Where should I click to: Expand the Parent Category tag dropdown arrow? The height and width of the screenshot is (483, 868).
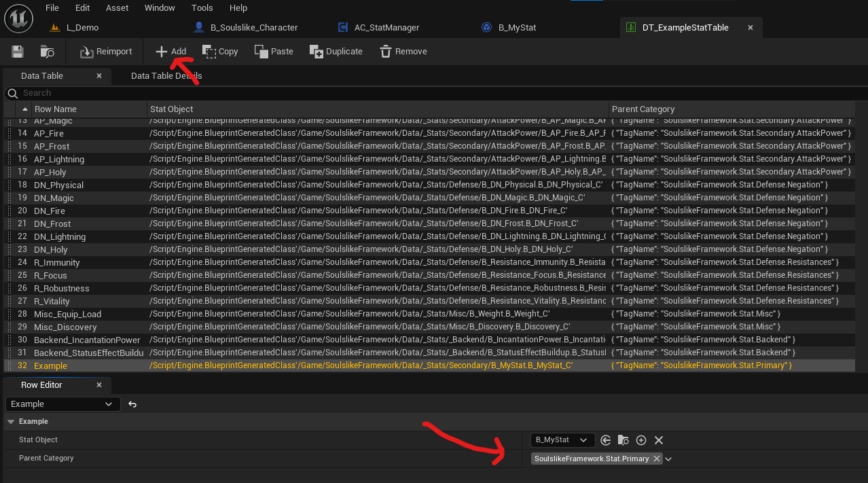tap(669, 459)
